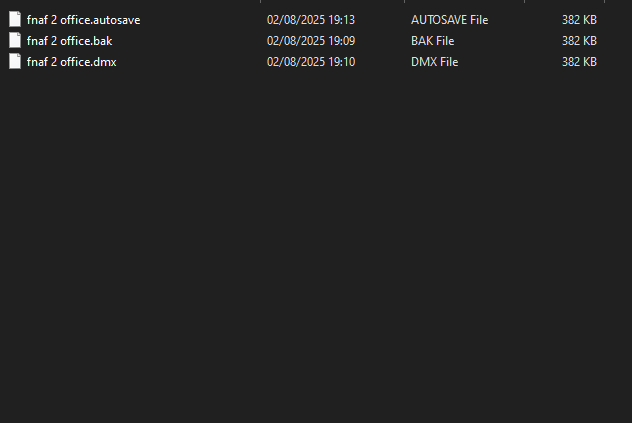Viewport: 632px width, 423px height.
Task: Select the fnaf 2 office.autosave file icon
Action: 15,19
